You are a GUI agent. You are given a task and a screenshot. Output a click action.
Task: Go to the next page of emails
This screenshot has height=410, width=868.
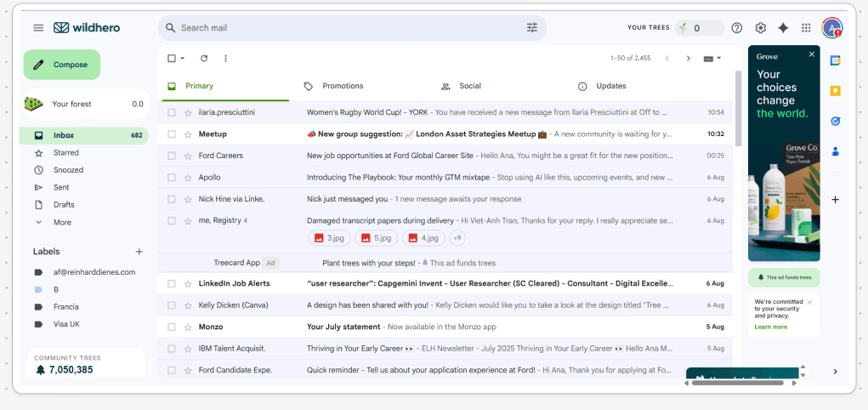pyautogui.click(x=688, y=58)
